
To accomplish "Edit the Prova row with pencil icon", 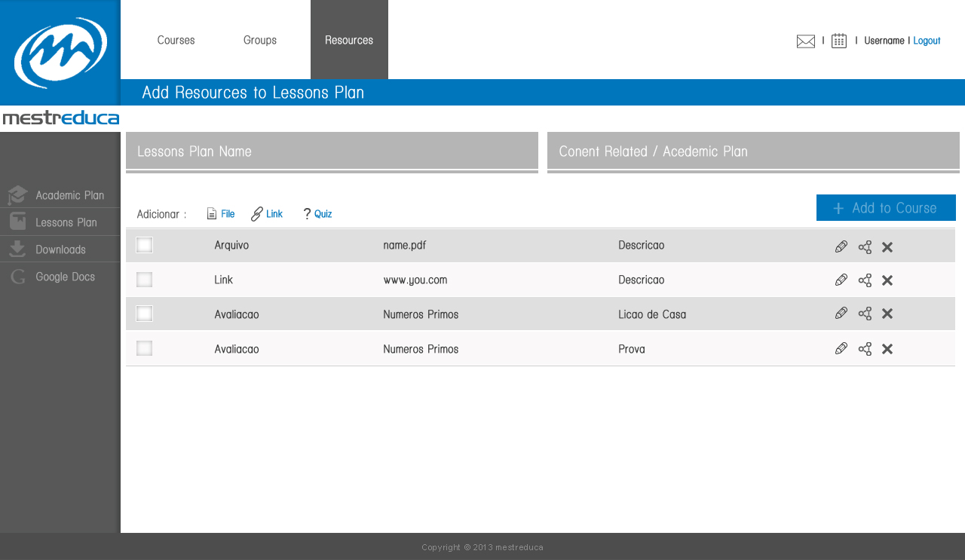I will point(841,348).
